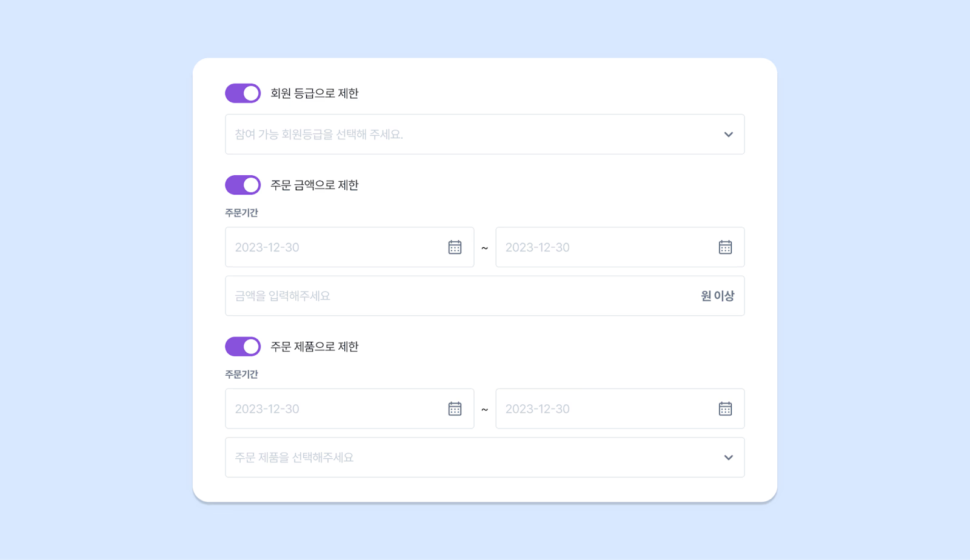Click the 주문 제품으로 제한 label text

tap(315, 347)
